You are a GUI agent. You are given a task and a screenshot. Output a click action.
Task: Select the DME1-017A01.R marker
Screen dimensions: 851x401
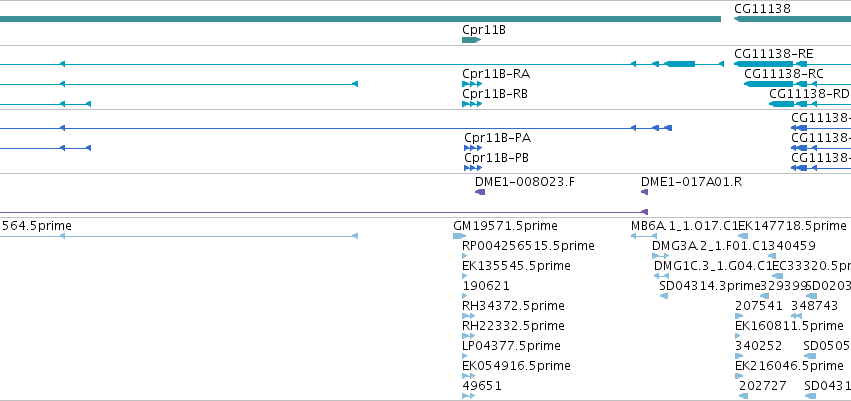tap(644, 192)
